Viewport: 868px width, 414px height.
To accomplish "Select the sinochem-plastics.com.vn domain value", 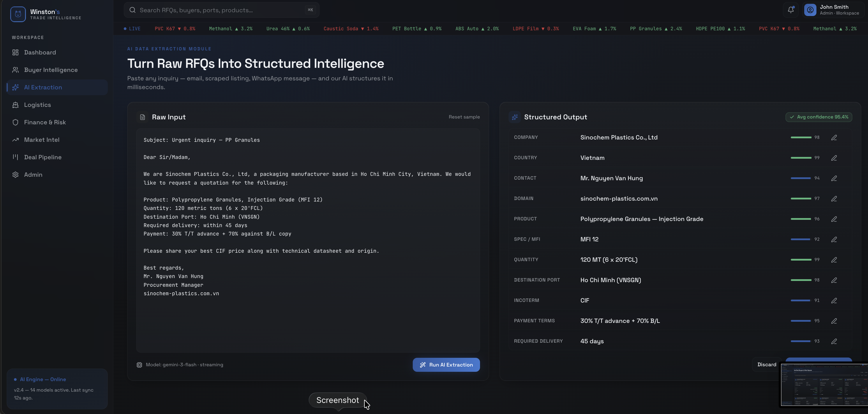I will 619,199.
